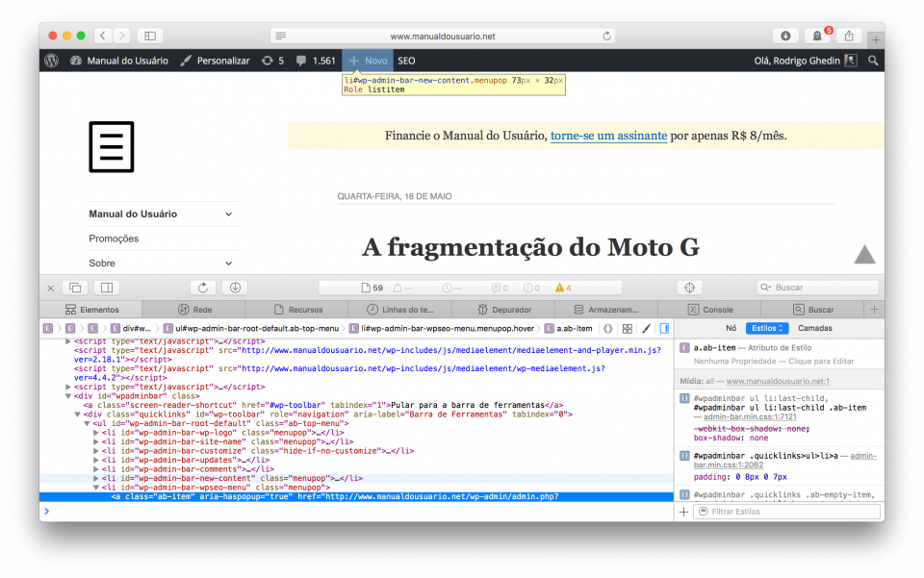Activate the element selection crosshair icon
This screenshot has height=578, width=924.
point(688,287)
